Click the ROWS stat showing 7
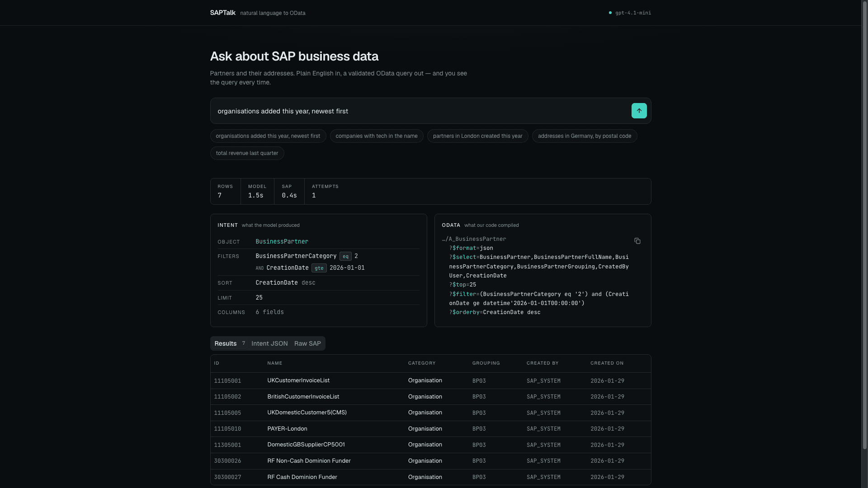 225,192
